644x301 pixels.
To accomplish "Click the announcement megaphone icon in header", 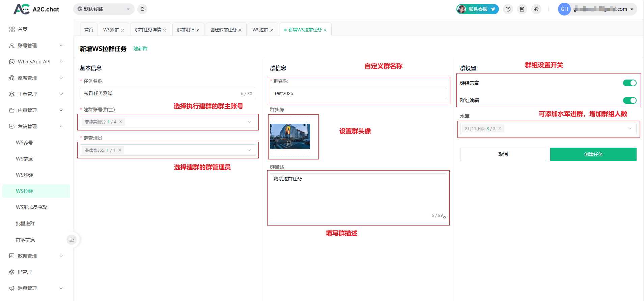I will tap(536, 9).
